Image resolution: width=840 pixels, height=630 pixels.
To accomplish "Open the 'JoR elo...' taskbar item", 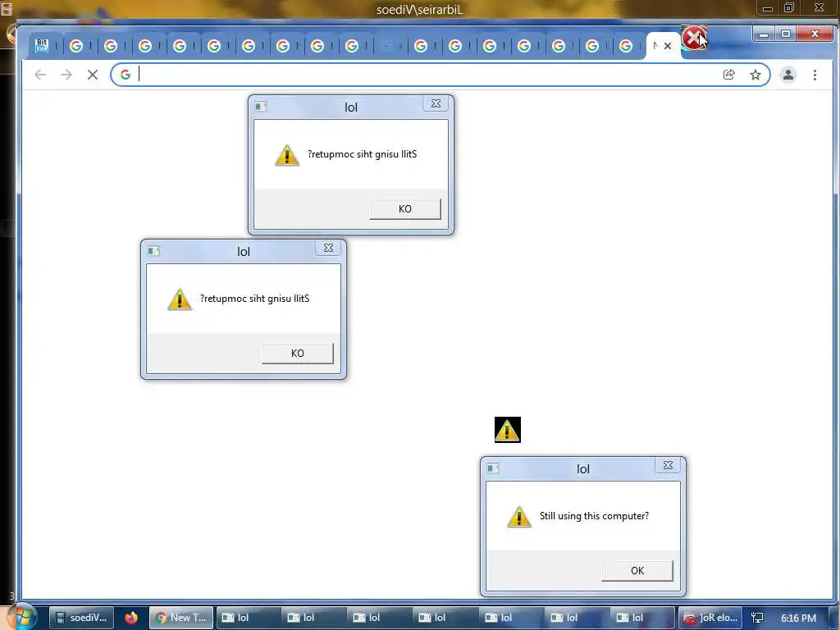I will click(710, 618).
